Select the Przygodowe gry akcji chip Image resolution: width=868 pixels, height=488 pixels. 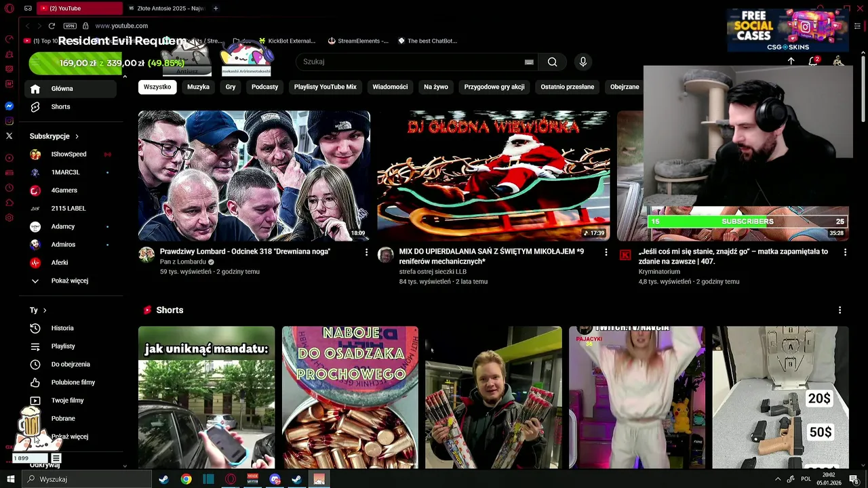pos(494,87)
